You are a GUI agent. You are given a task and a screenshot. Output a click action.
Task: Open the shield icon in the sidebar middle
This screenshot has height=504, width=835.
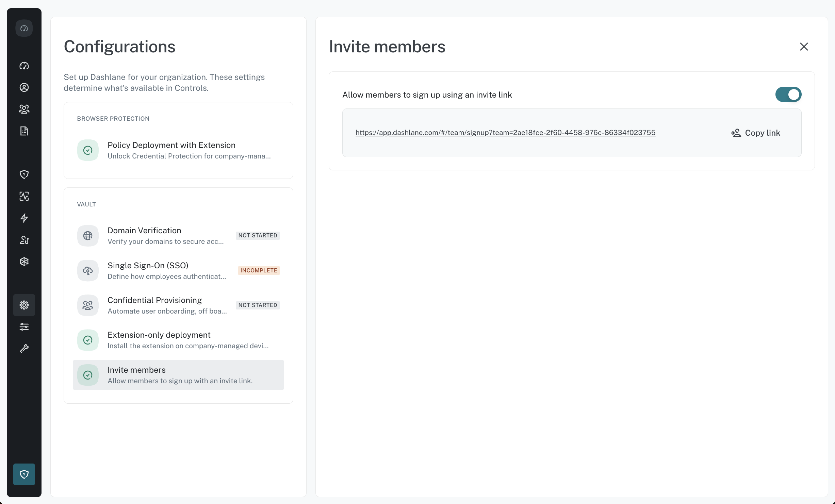24,174
